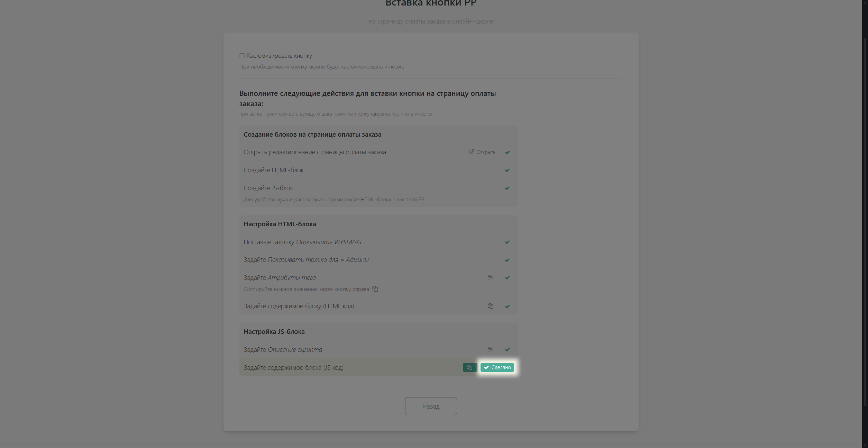Click checkmark beside Показывать только для Админы
868x448 pixels.
point(507,260)
